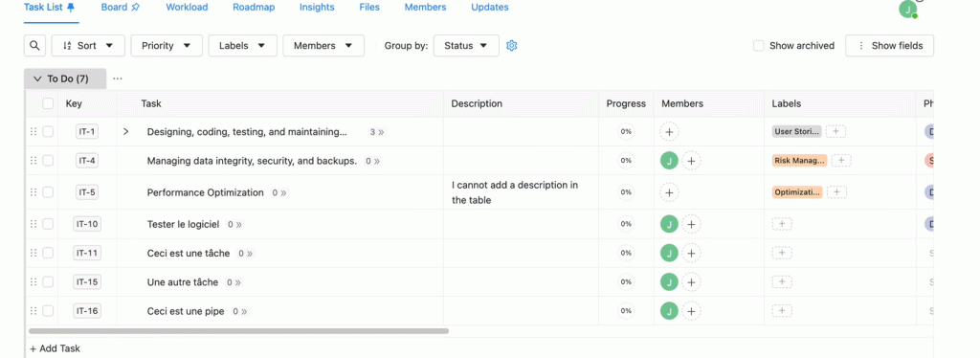Image resolution: width=980 pixels, height=358 pixels.
Task: Click Add Task link
Action: tap(55, 348)
